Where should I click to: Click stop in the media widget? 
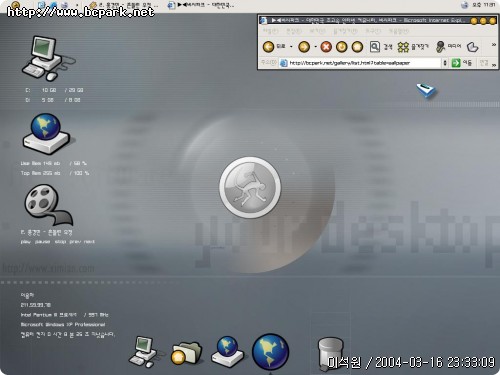[x=60, y=242]
